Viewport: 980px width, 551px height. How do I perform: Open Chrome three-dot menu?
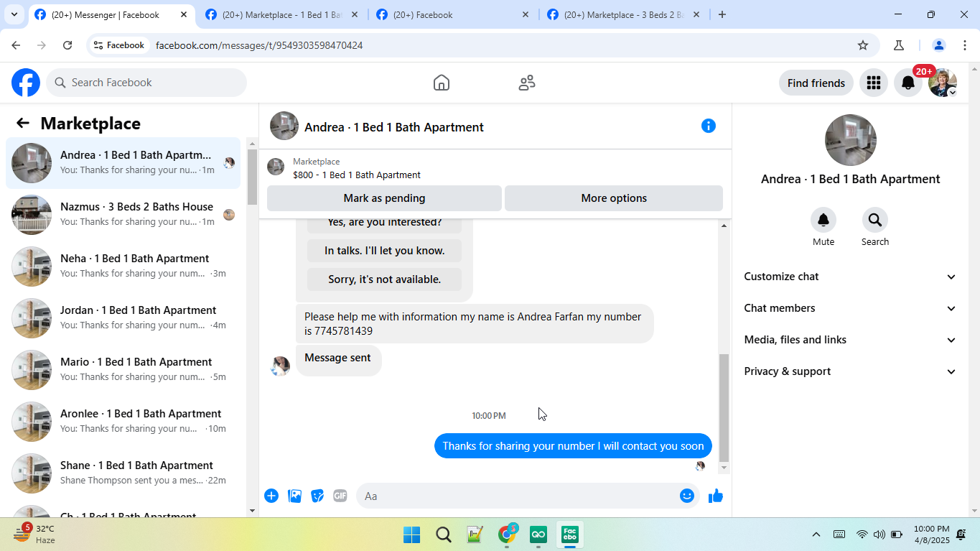click(964, 45)
